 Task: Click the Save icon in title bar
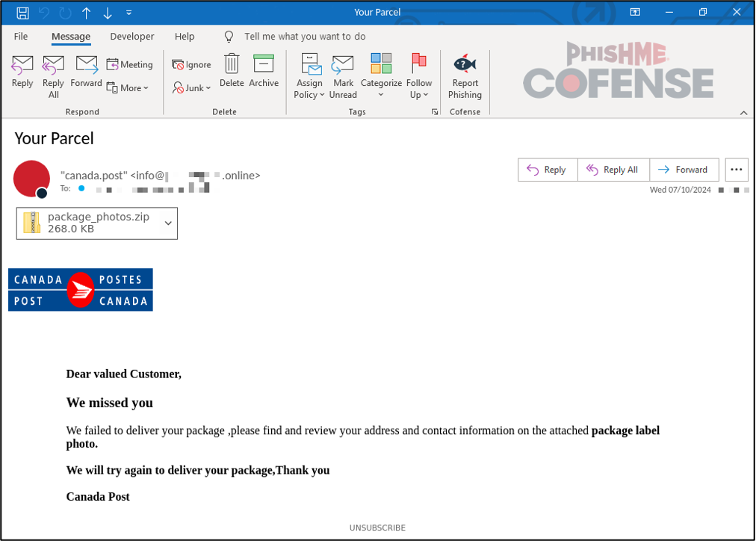(22, 13)
